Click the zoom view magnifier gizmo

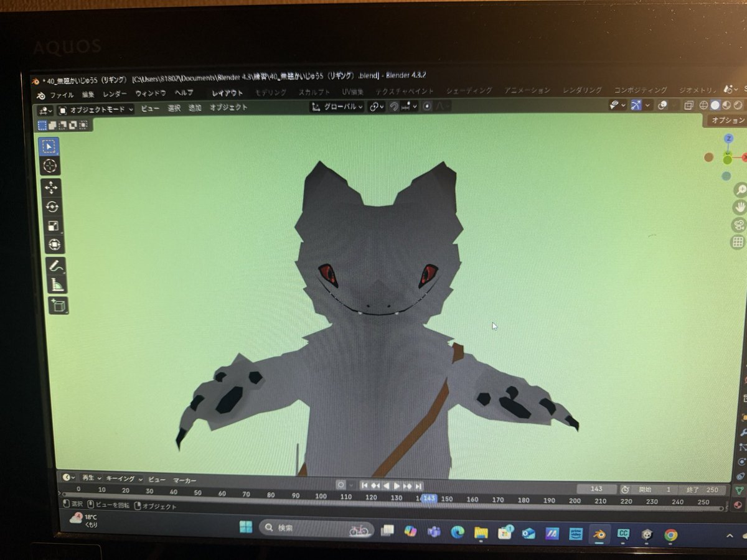click(x=740, y=190)
